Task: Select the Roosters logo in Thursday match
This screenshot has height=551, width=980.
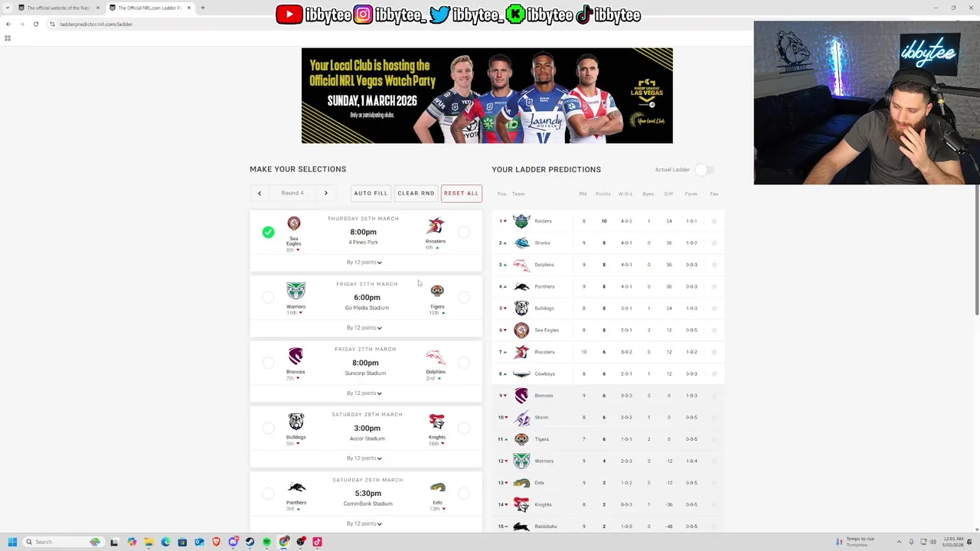Action: 436,226
